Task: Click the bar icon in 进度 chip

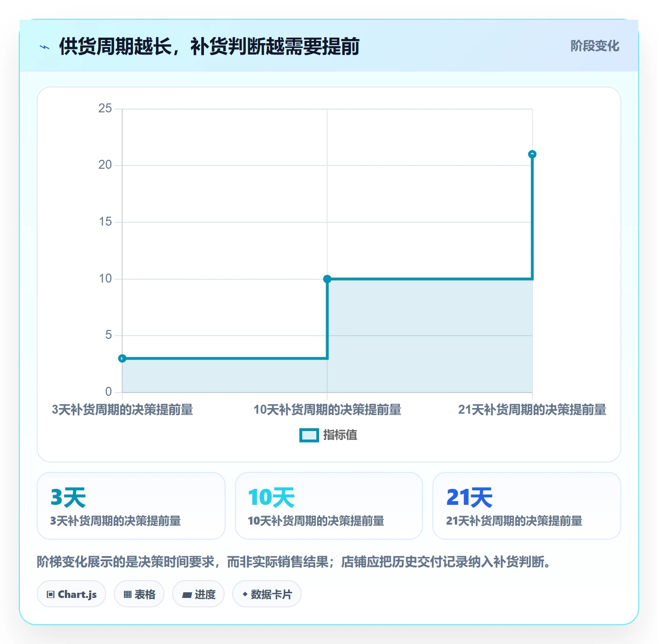Action: pos(187,595)
